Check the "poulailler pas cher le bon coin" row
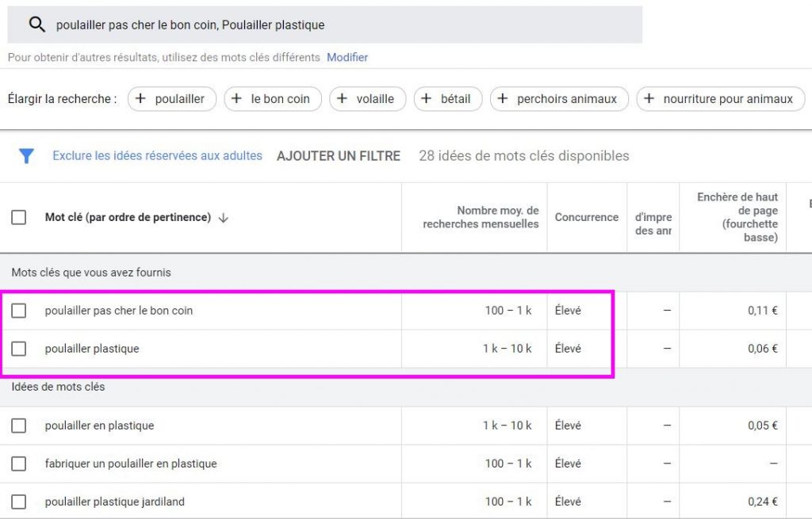This screenshot has width=812, height=519. (19, 311)
